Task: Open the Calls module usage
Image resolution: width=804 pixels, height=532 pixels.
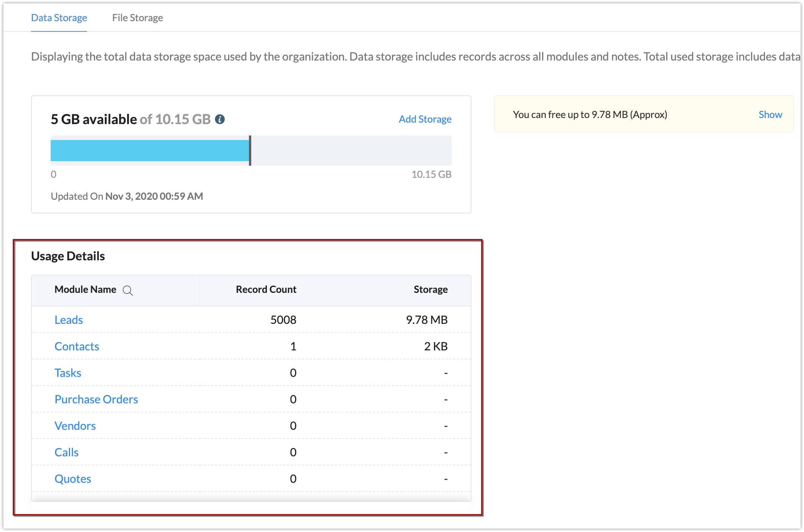Action: coord(67,452)
